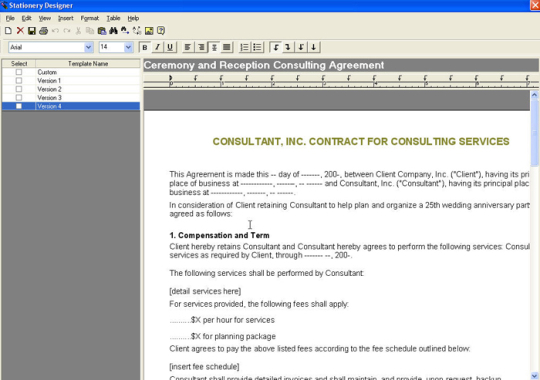Tick the checkbox for Version 4
Image resolution: width=540 pixels, height=380 pixels.
[x=19, y=106]
